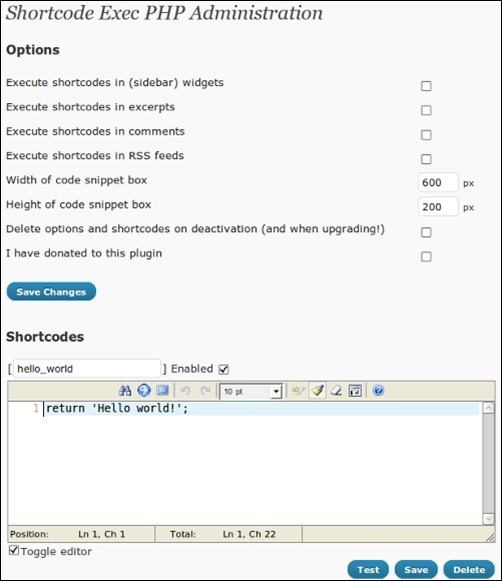Viewport: 502px width, 581px height.
Task: Click the word-wrap arrow icon
Action: pos(298,391)
